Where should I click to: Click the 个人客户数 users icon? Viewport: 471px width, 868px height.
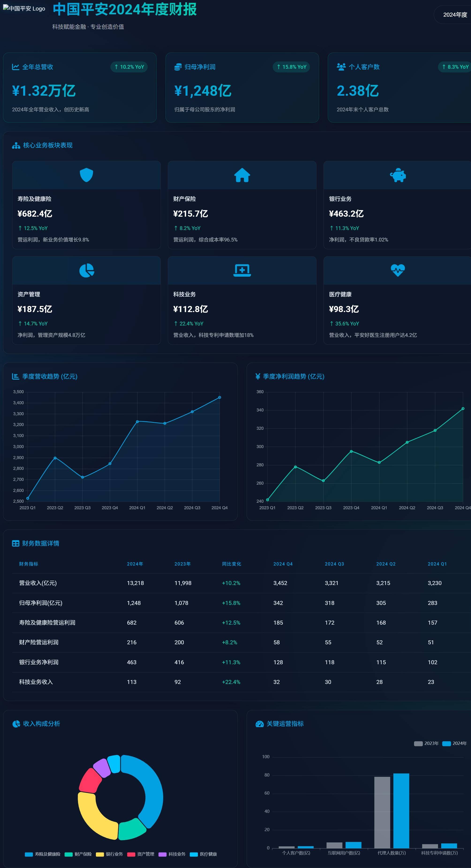[x=341, y=67]
